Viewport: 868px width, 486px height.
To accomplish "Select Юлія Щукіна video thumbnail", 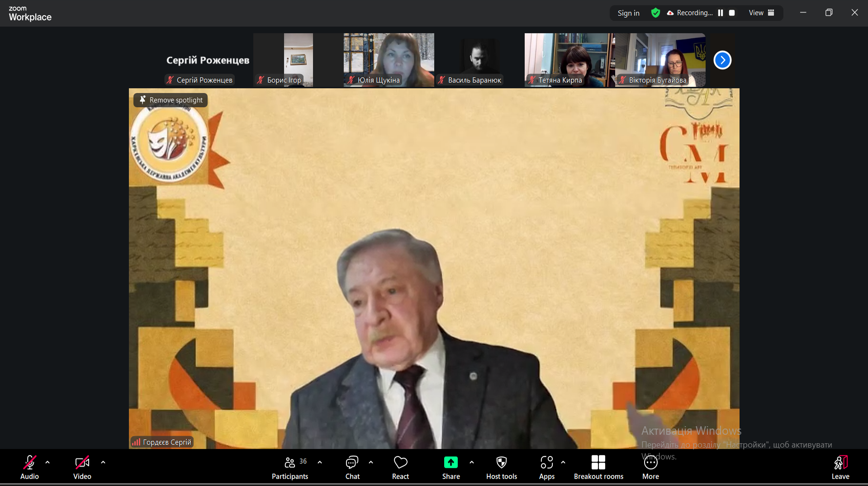I will pyautogui.click(x=389, y=59).
